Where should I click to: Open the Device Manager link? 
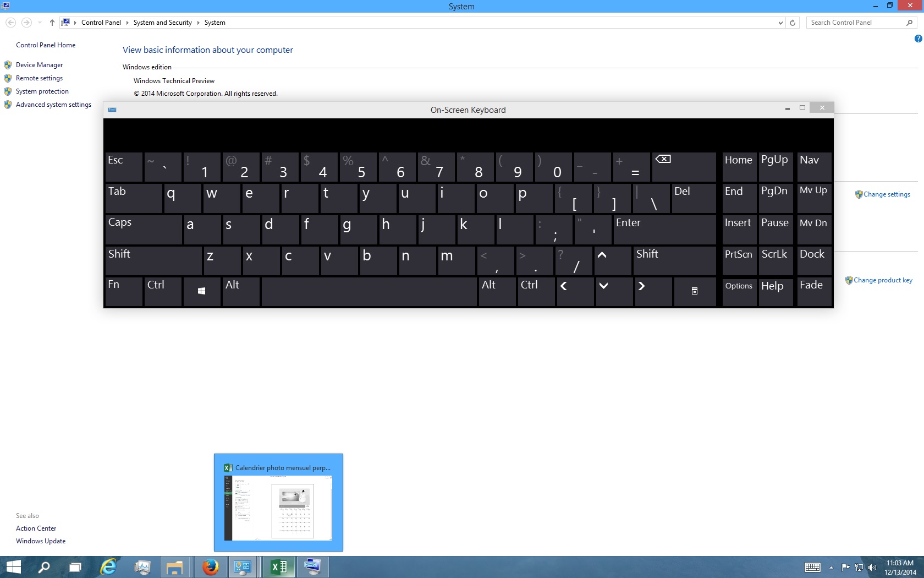pyautogui.click(x=39, y=65)
